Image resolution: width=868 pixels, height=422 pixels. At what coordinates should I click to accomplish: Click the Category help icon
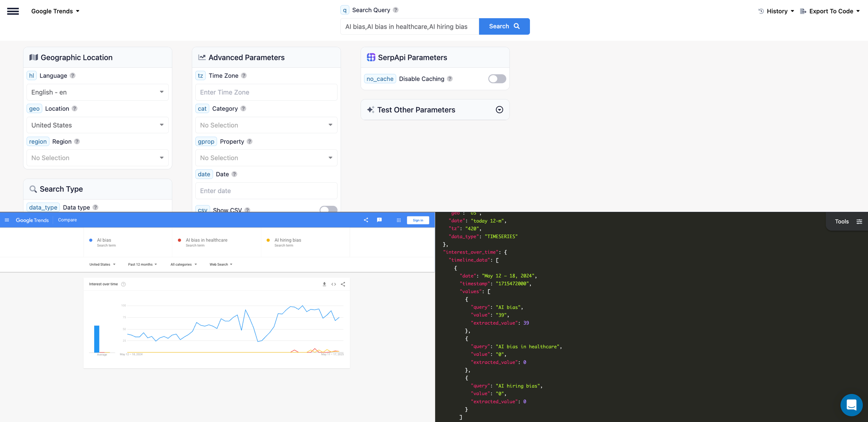243,109
